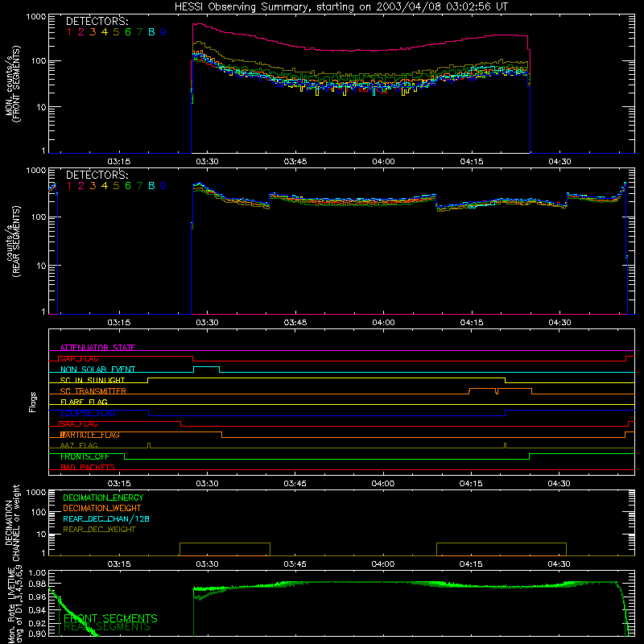Click FRONT SEGMENTS label in livetime plot

110,618
